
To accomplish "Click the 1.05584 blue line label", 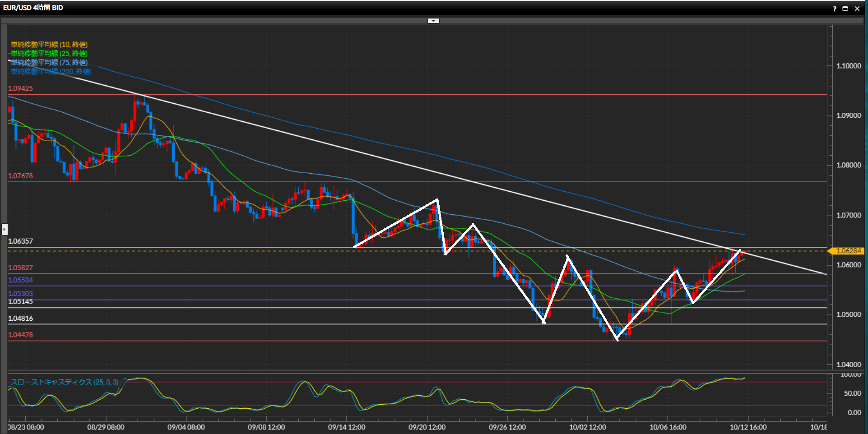I will pos(20,280).
